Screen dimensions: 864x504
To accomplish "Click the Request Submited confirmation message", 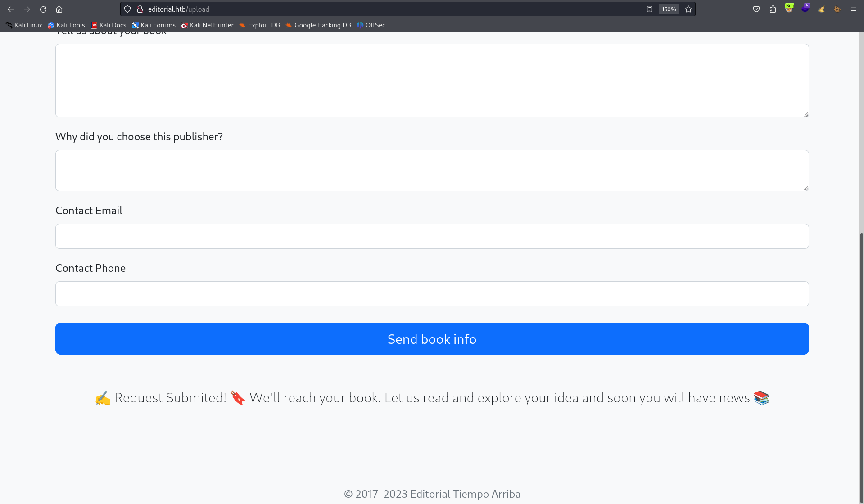I will pos(432,398).
